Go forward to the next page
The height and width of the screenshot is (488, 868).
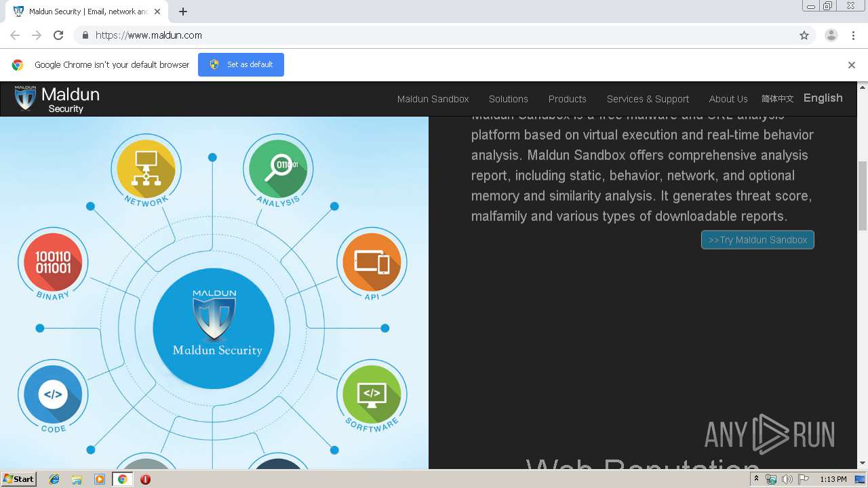point(37,35)
